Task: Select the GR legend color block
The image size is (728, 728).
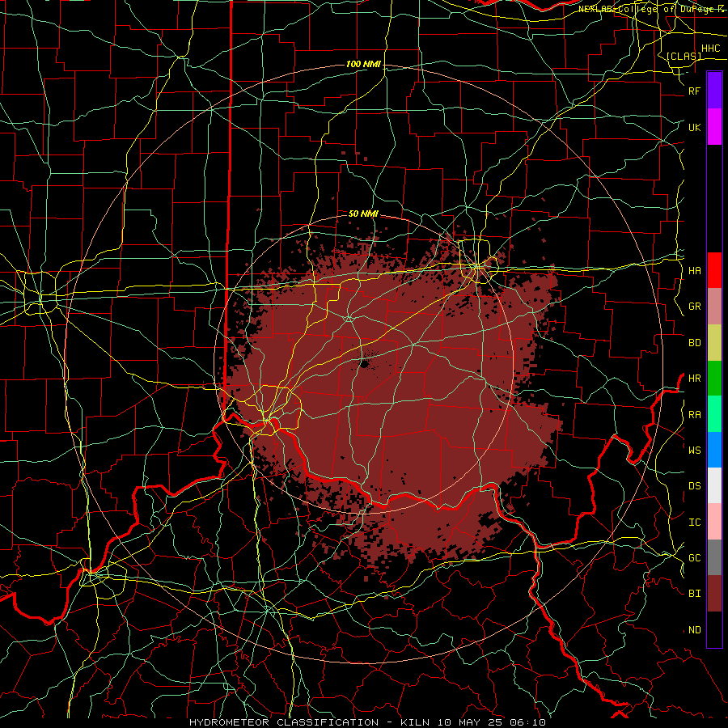Action: (714, 307)
